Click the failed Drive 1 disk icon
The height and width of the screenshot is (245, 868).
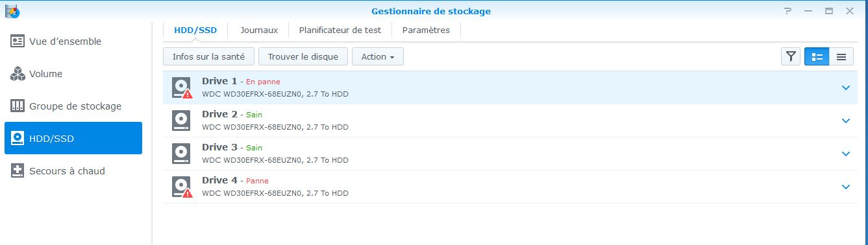(x=182, y=87)
